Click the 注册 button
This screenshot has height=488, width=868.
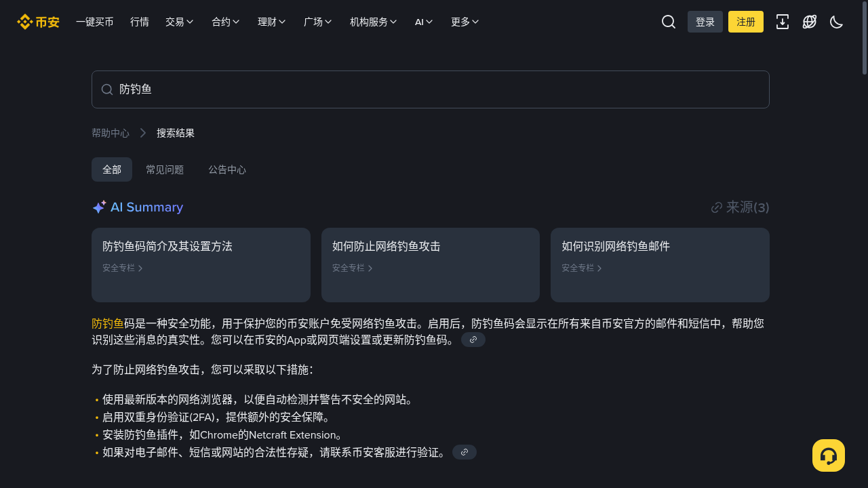(x=746, y=22)
